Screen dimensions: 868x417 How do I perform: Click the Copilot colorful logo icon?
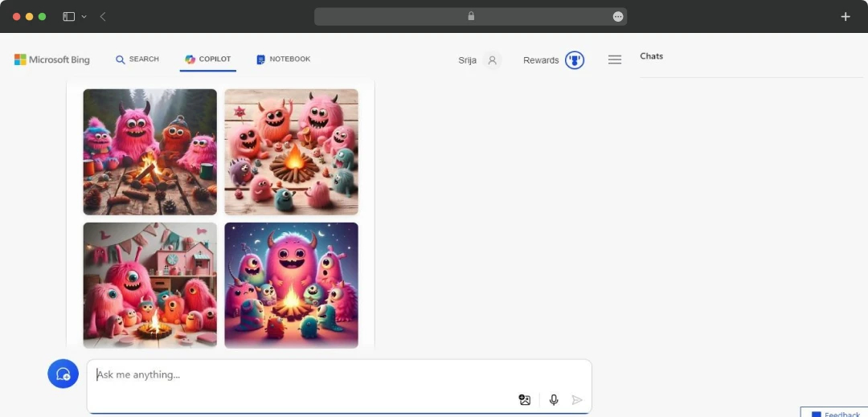point(190,59)
